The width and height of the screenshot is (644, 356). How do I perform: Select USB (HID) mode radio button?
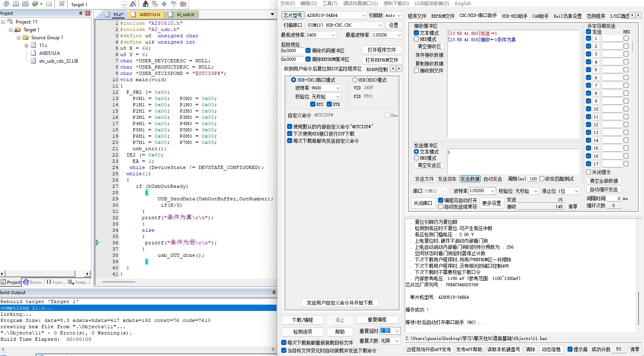pos(355,80)
